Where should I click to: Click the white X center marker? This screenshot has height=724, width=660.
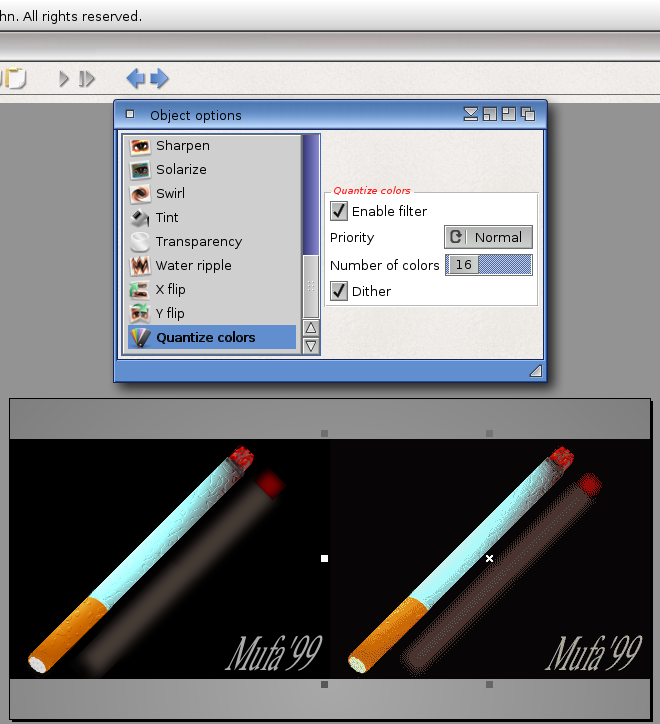point(489,559)
